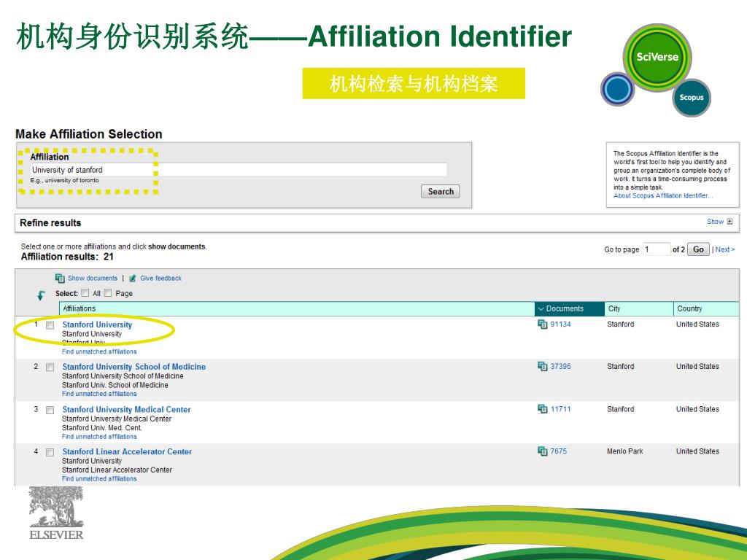Click the Show documents icon
747x560 pixels.
(x=60, y=278)
